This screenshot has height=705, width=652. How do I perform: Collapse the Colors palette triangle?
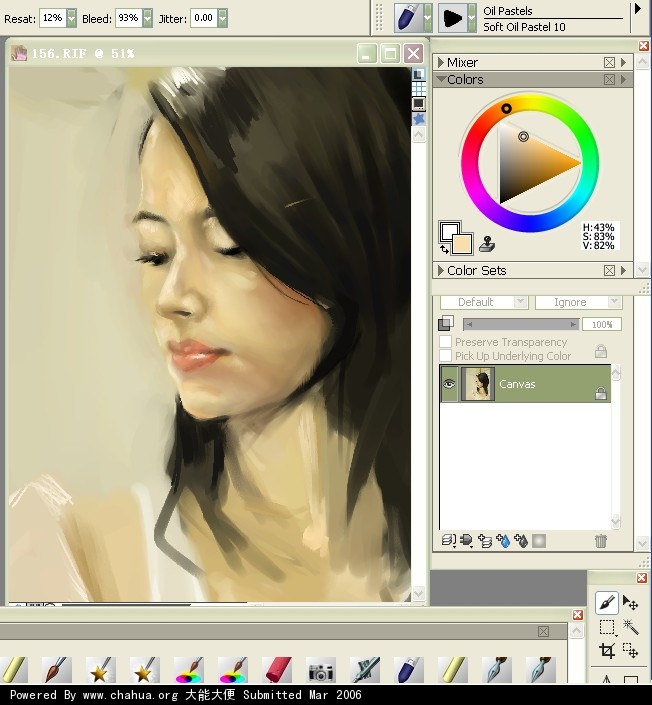pos(441,79)
